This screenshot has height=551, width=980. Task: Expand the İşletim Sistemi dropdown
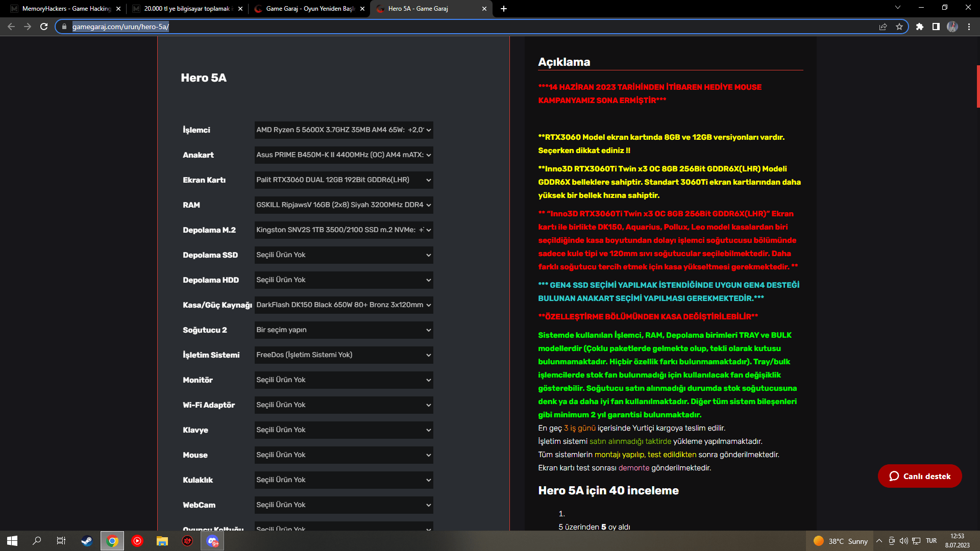pyautogui.click(x=344, y=355)
